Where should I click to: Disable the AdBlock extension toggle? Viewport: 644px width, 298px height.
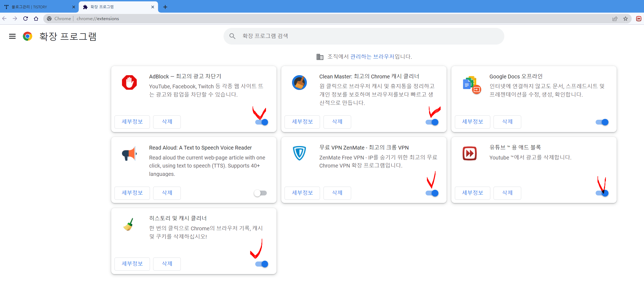[262, 122]
